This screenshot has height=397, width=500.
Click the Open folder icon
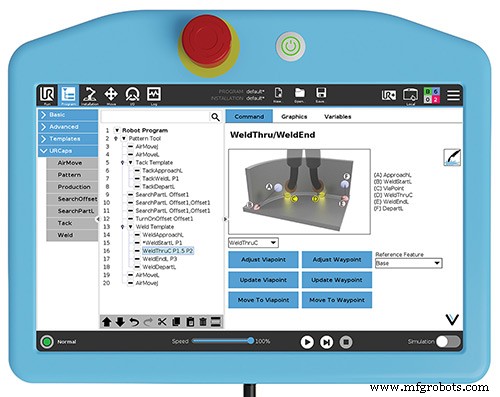[x=299, y=95]
